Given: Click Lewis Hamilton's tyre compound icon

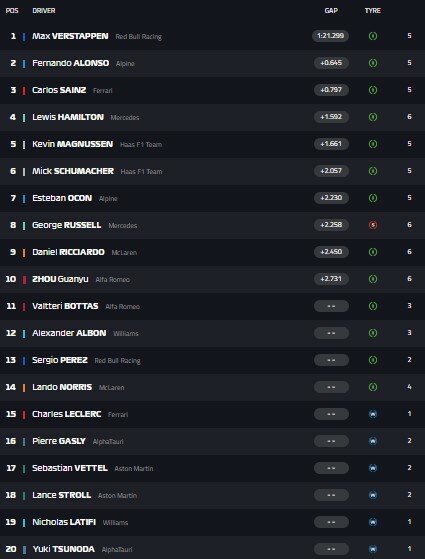Looking at the screenshot, I should [x=373, y=117].
